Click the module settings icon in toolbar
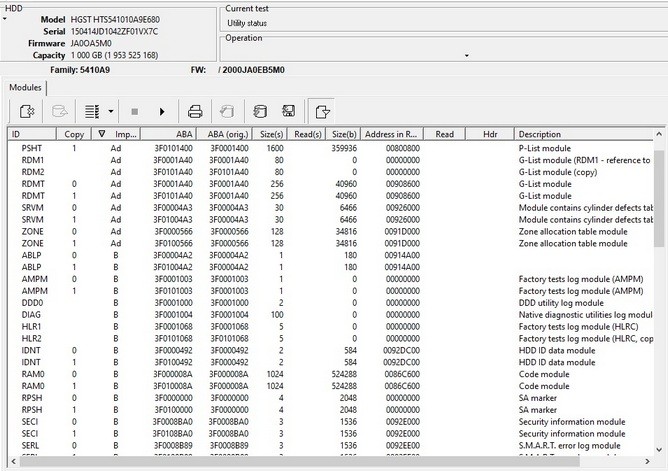The width and height of the screenshot is (668, 471). 27,111
